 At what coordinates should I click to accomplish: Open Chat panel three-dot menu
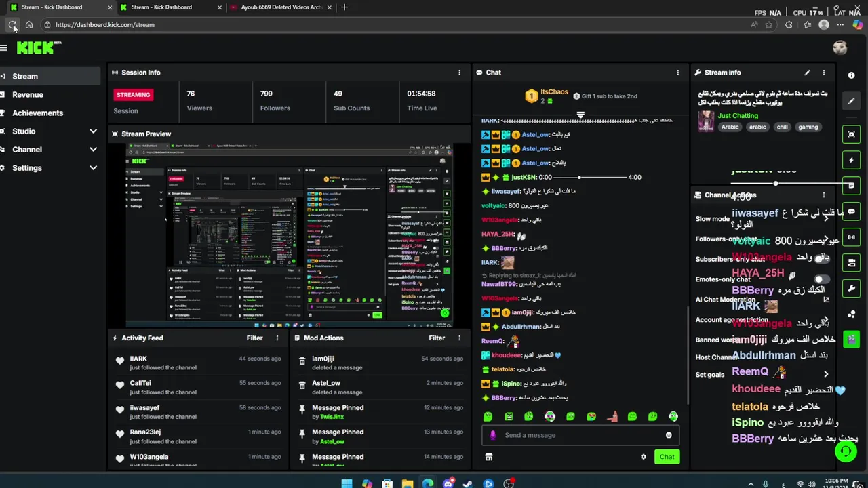677,73
